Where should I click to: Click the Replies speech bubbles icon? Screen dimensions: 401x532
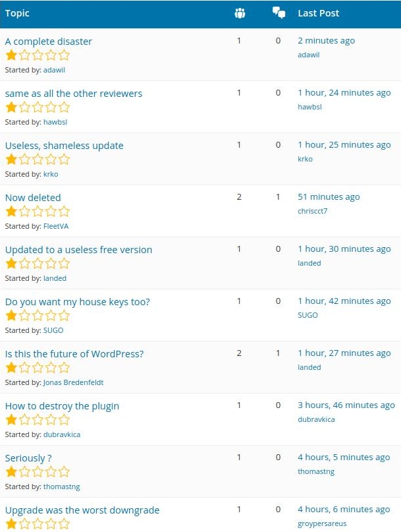(279, 13)
